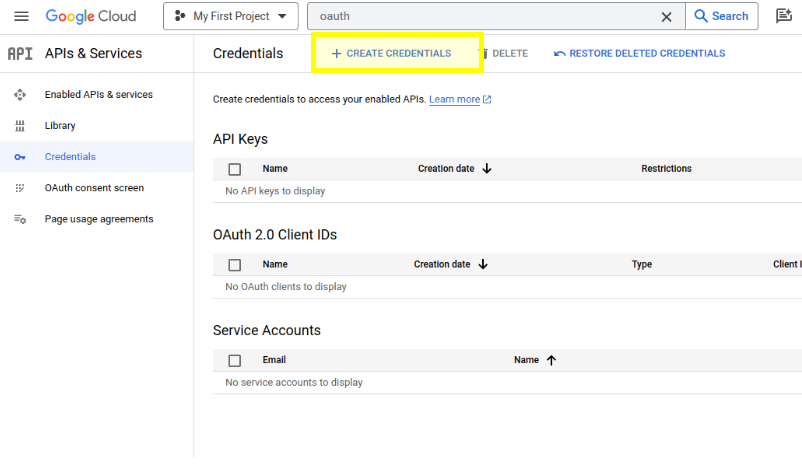The image size is (802, 475).
Task: Click the Email column header
Action: pyautogui.click(x=274, y=360)
